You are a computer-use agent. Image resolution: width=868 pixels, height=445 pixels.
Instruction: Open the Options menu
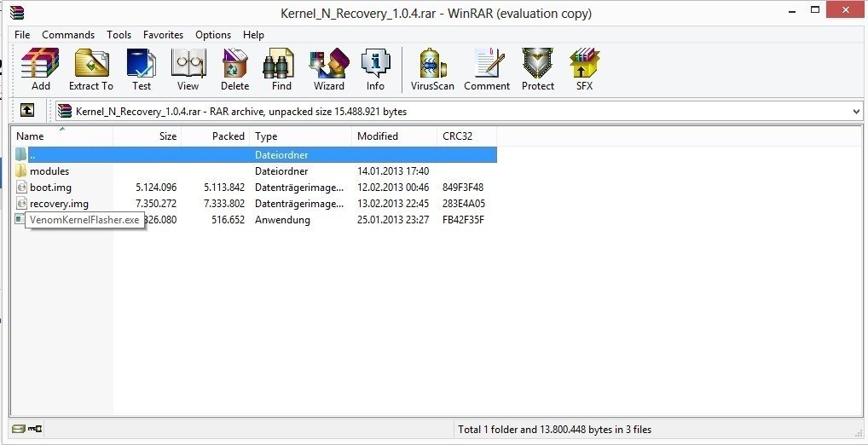[213, 35]
